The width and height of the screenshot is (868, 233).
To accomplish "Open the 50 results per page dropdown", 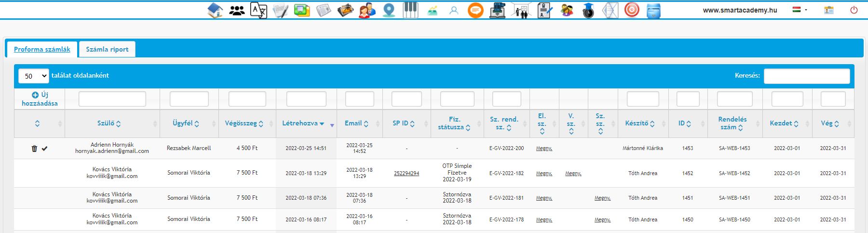I will (34, 76).
